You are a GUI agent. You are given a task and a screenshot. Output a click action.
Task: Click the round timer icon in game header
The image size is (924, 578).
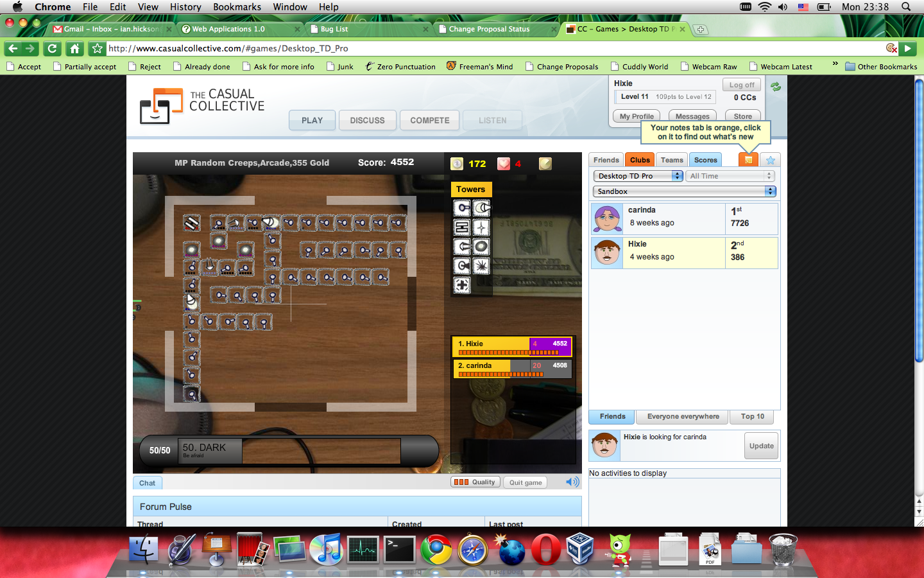(545, 164)
